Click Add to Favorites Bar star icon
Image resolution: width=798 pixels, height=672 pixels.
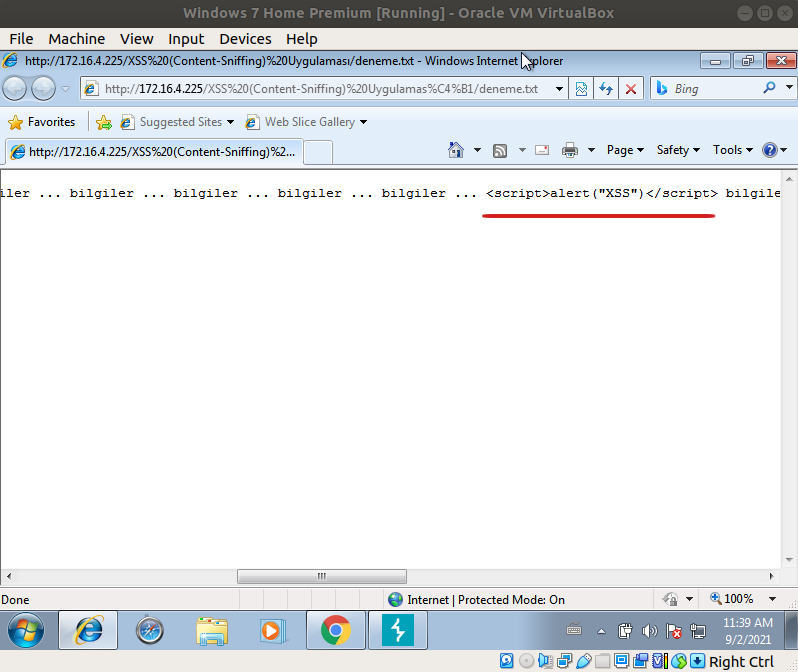(104, 122)
